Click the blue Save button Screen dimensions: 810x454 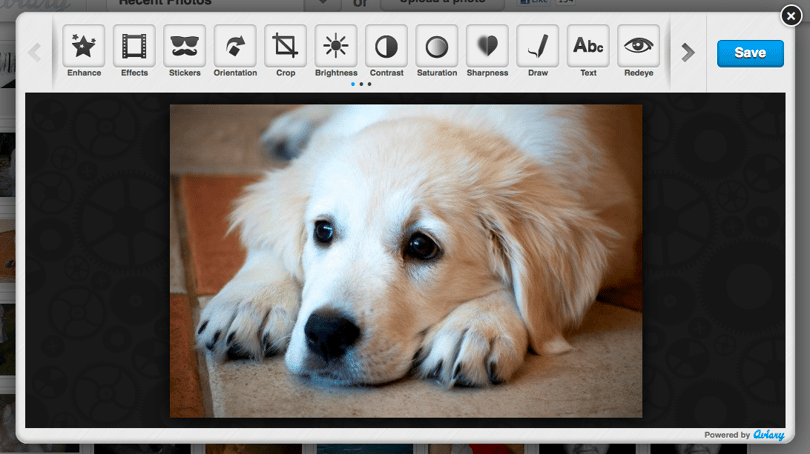click(x=750, y=53)
